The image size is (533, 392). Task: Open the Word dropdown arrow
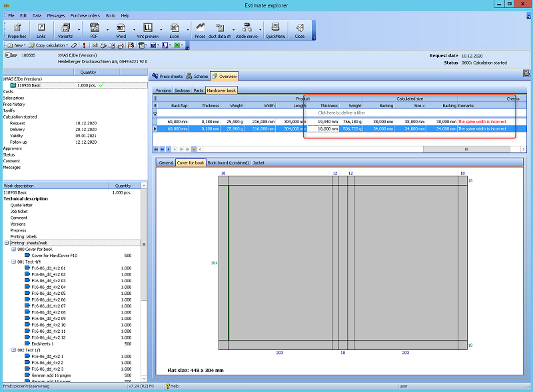click(134, 30)
